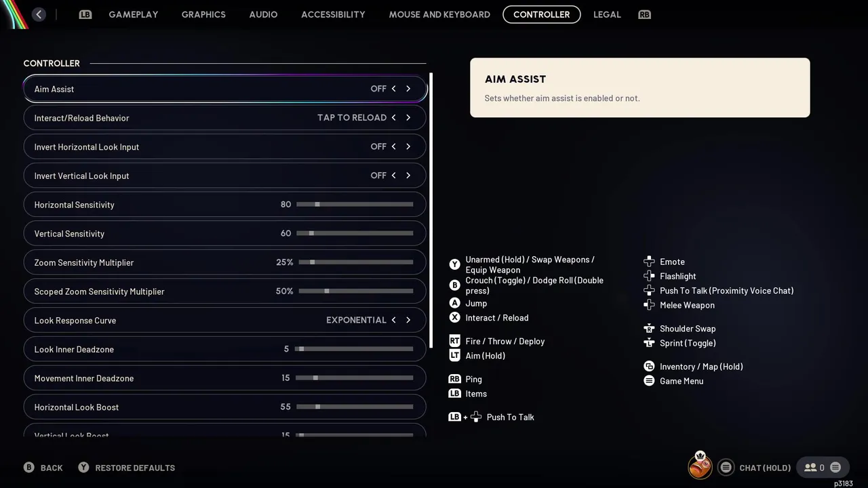Click the menu button icon beside Game Menu
868x488 pixels.
(649, 381)
